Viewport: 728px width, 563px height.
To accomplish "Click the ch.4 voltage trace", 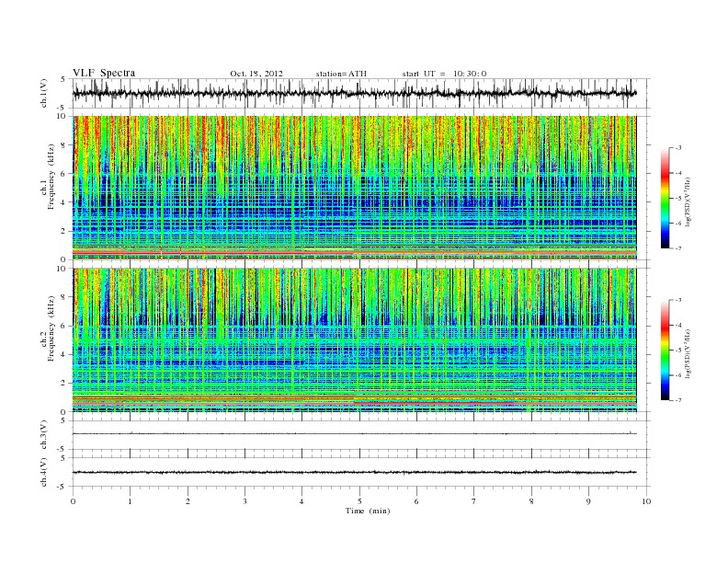I will point(354,472).
